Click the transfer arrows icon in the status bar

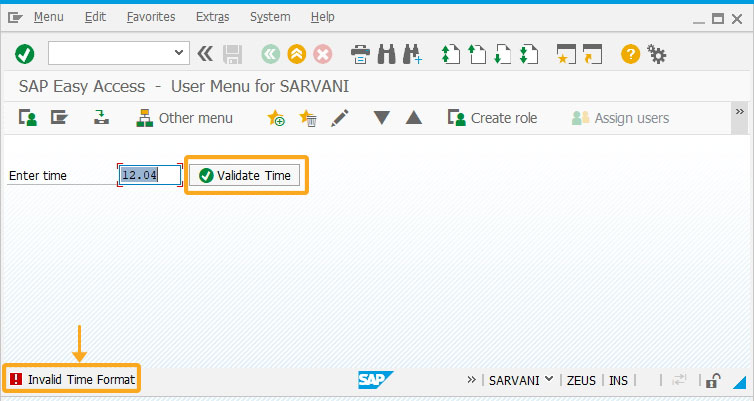(679, 380)
